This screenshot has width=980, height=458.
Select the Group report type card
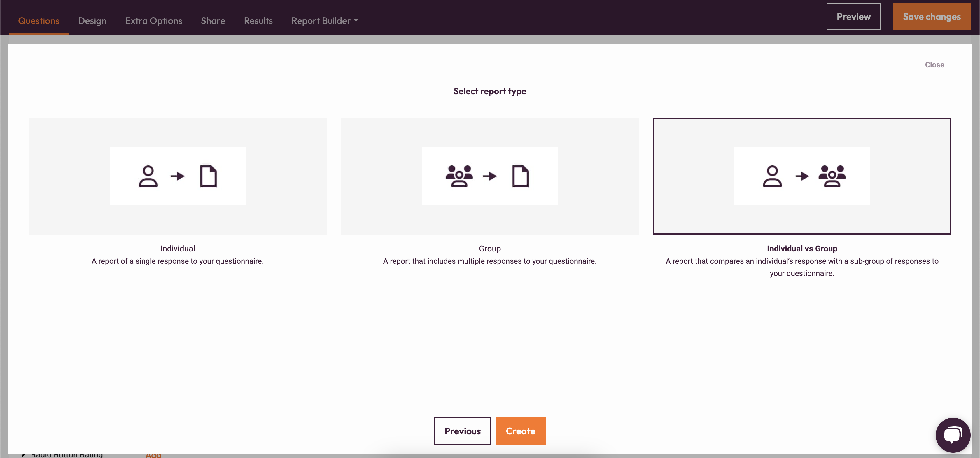(x=490, y=221)
